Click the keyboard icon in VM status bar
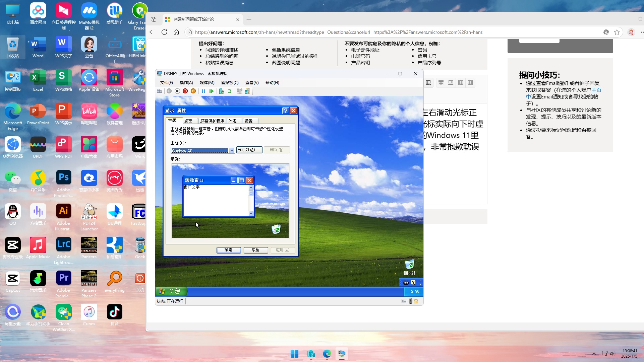644x362 pixels. tap(404, 301)
